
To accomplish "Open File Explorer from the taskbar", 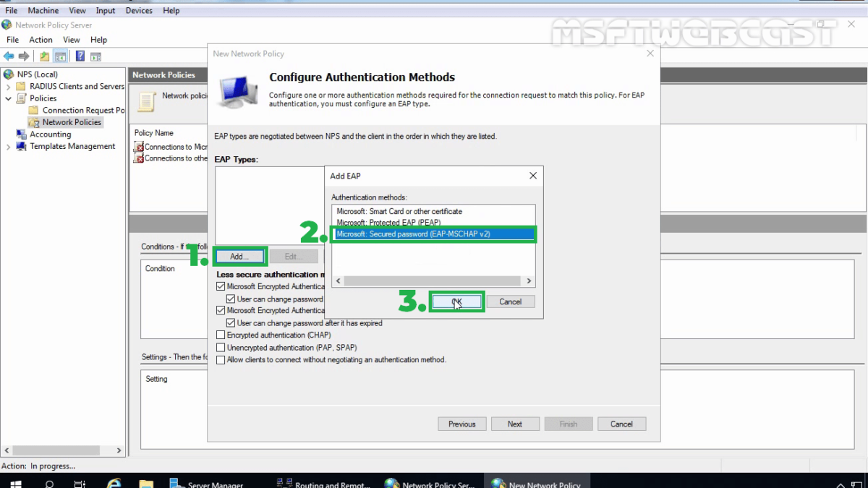I will [146, 484].
